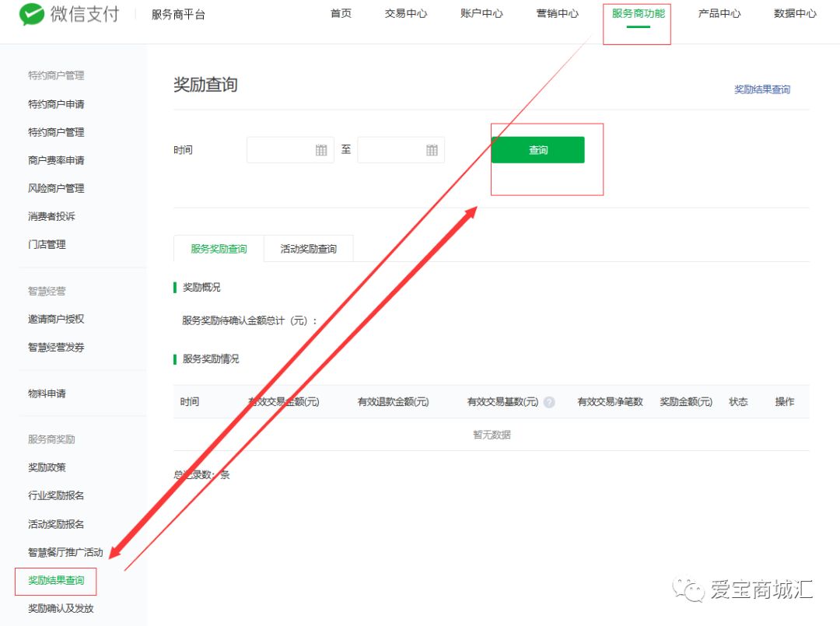Go to 交易中心 in the top menu
The width and height of the screenshot is (840, 626).
click(406, 14)
